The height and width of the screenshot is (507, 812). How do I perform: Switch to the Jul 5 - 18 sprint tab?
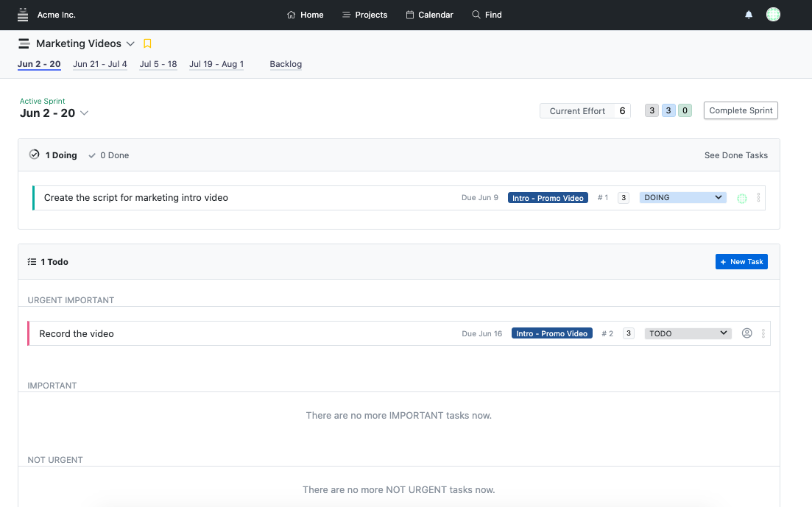(x=158, y=64)
